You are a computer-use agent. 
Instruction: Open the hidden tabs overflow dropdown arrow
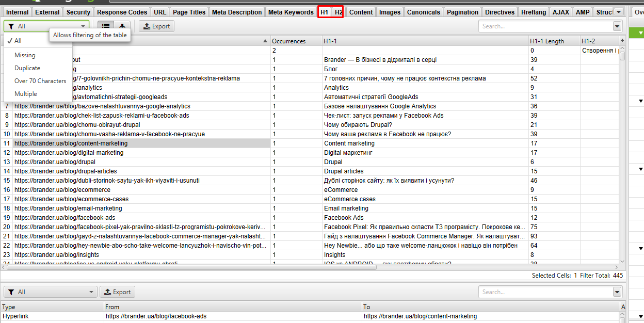(x=619, y=12)
